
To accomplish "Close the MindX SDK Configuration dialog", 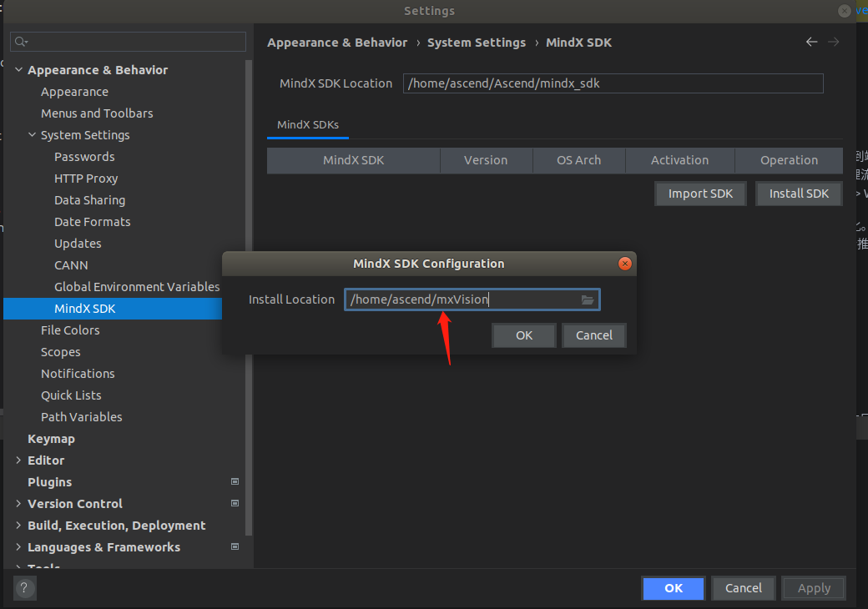I will click(x=624, y=264).
